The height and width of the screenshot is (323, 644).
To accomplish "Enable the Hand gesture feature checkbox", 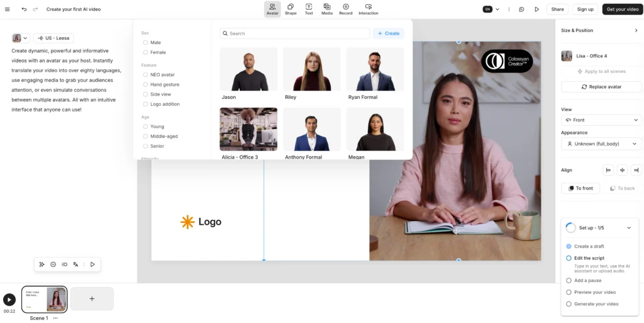I will coord(145,84).
